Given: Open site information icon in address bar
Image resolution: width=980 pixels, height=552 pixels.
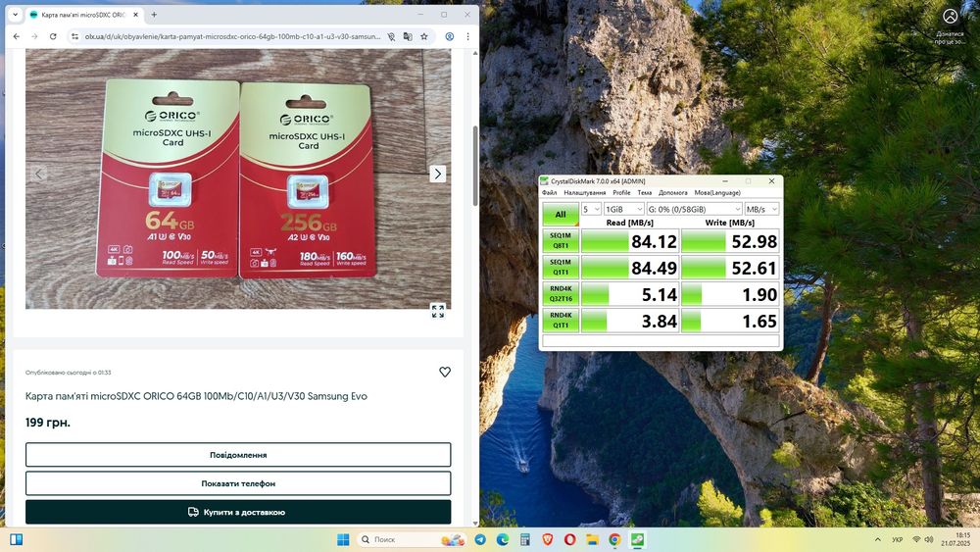Looking at the screenshot, I should (75, 37).
